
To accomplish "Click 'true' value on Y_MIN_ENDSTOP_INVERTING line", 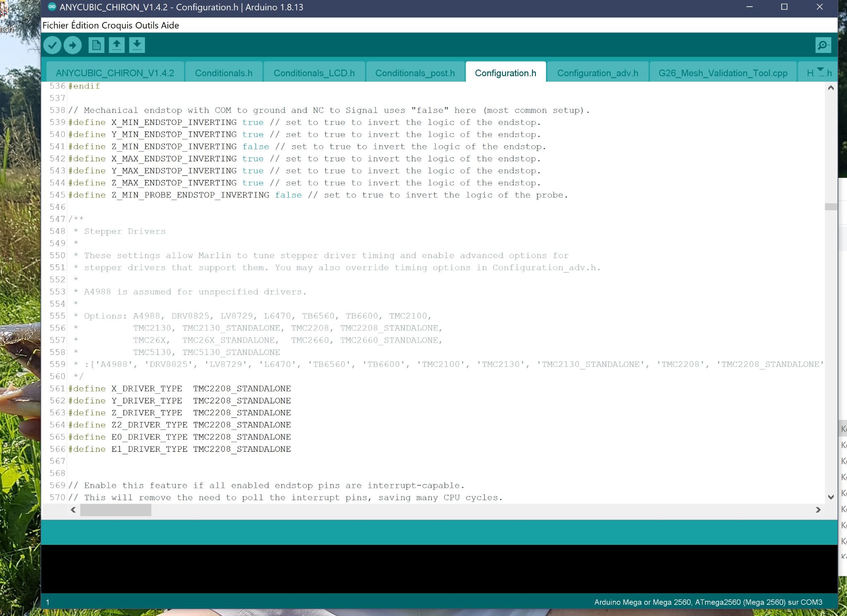I will [253, 134].
